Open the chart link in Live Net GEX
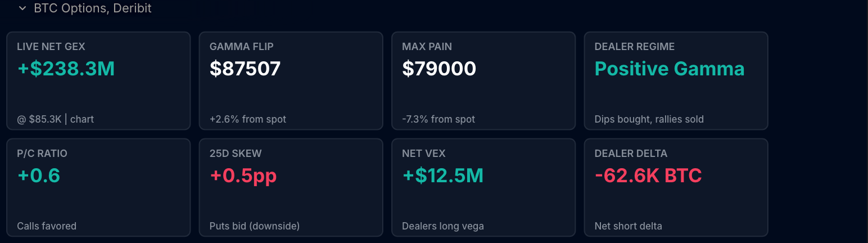This screenshot has width=868, height=243. pyautogui.click(x=82, y=119)
